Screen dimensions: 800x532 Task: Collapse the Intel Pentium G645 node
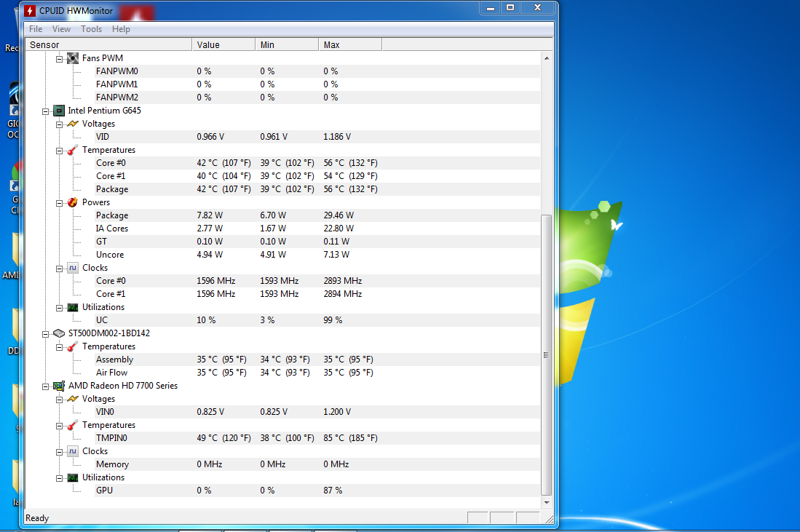pos(45,111)
